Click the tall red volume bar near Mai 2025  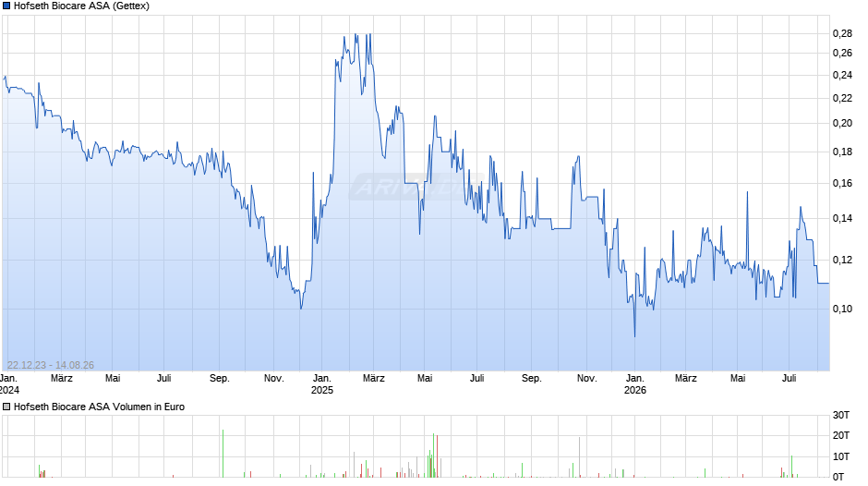pos(438,456)
